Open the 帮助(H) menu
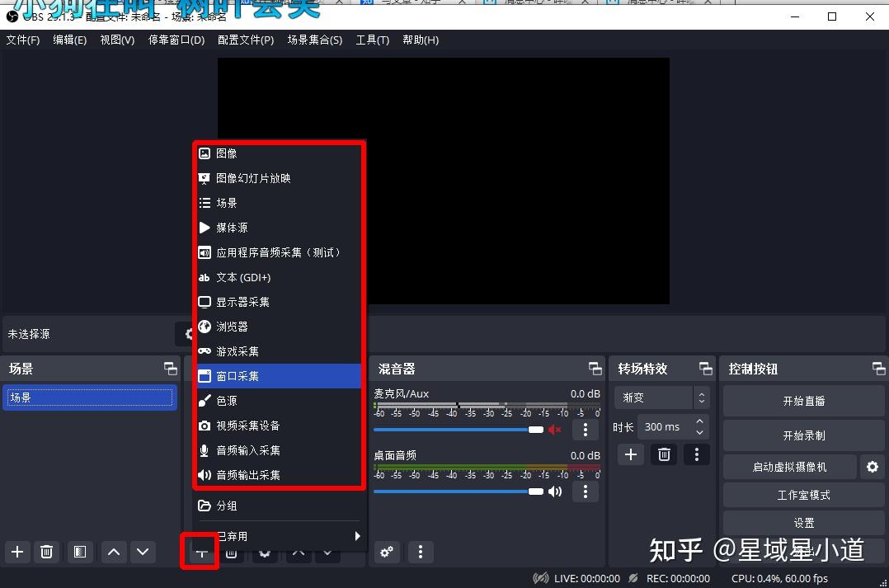The height and width of the screenshot is (588, 889). point(421,40)
